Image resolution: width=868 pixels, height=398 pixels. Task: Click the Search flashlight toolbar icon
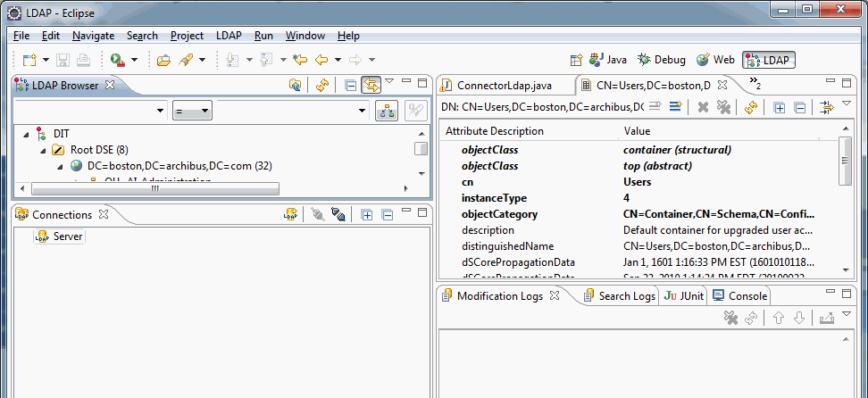186,60
